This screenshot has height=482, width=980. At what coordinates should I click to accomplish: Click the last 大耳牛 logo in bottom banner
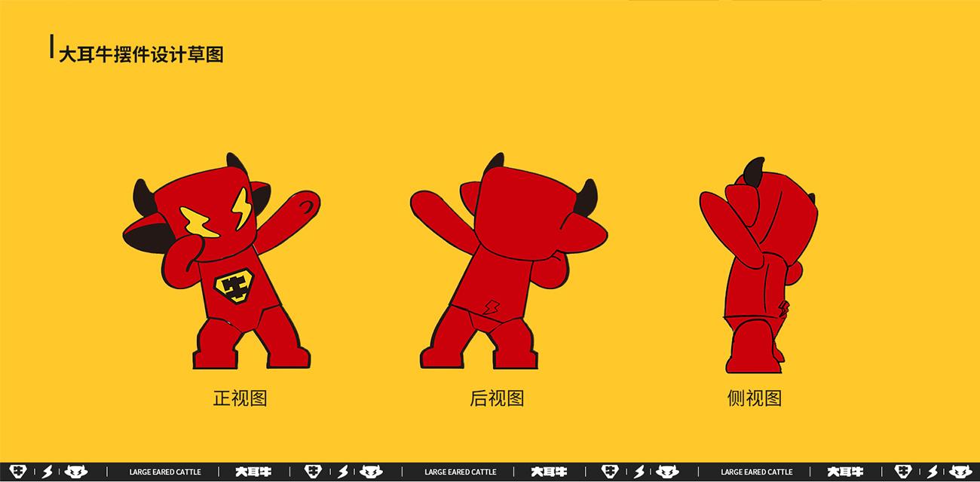844,472
